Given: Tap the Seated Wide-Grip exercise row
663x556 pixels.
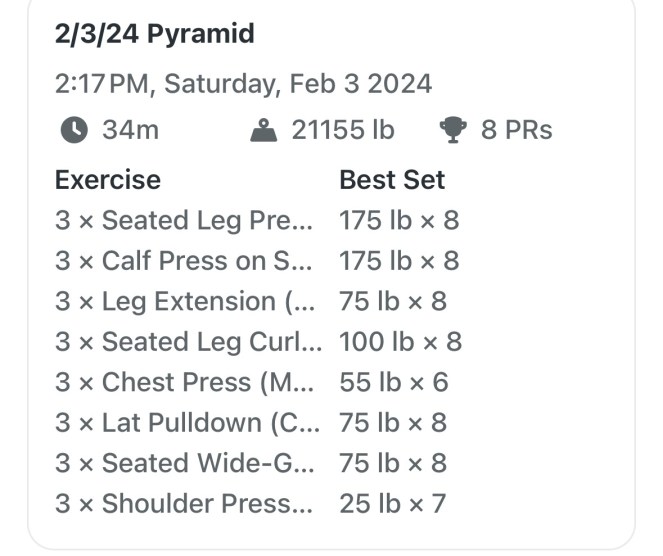Looking at the screenshot, I should pyautogui.click(x=184, y=463).
